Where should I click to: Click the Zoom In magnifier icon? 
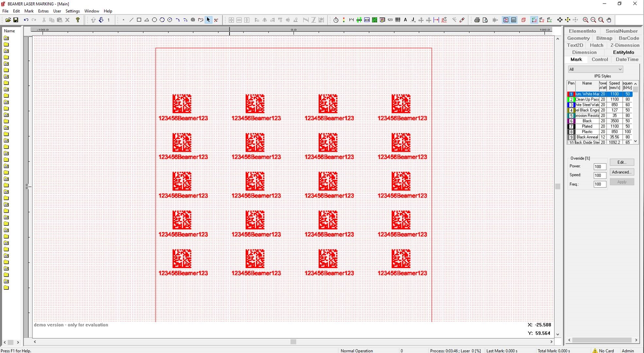click(x=585, y=20)
